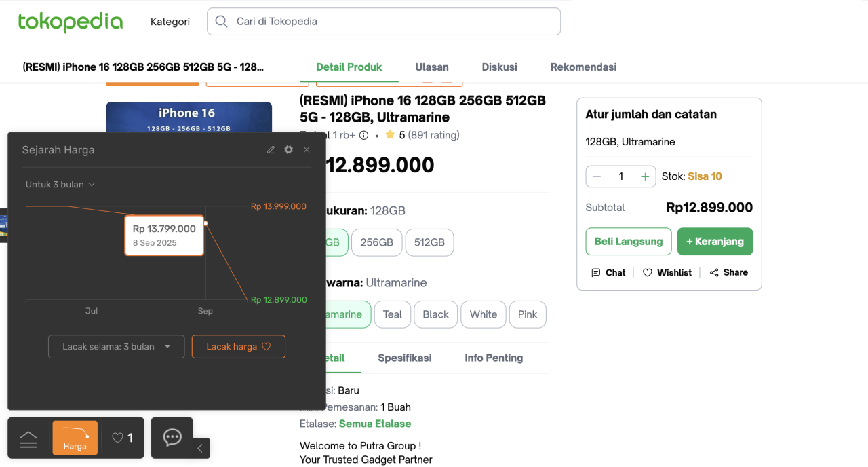
Task: Click the + Keranjang button
Action: [x=715, y=241]
